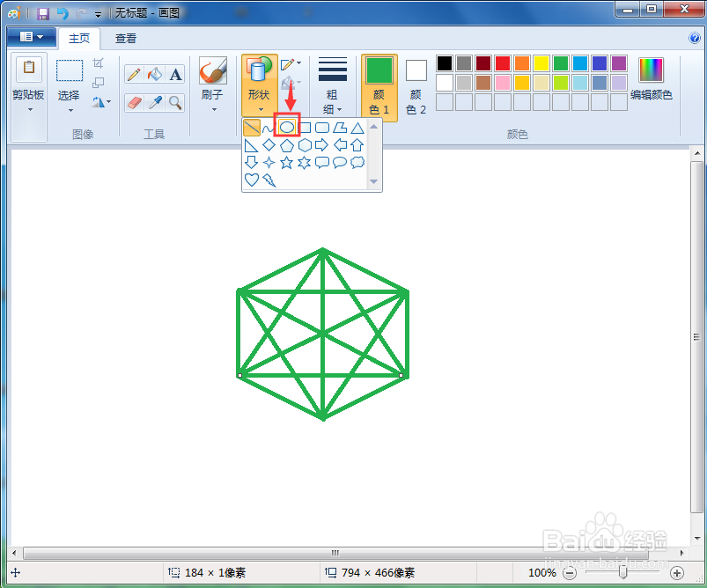Screen dimensions: 707x588
Task: Select the Brush tool icon
Action: 212,70
